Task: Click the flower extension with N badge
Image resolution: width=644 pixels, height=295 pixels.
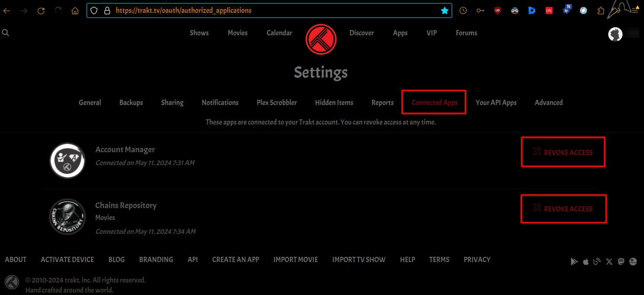Action: [x=567, y=10]
